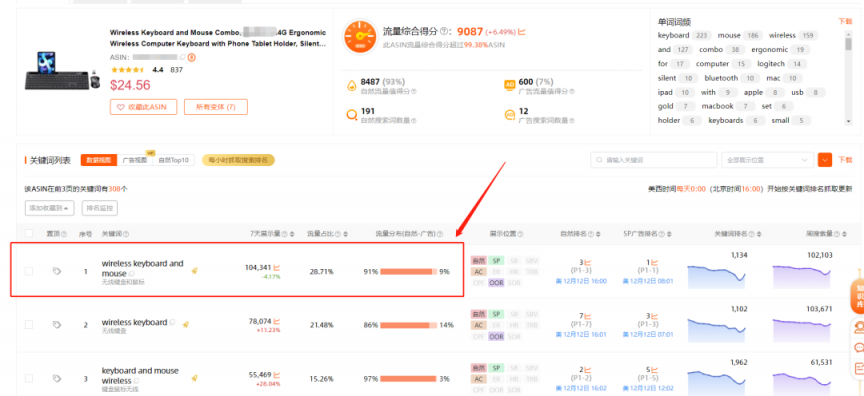Open the product title "Wireless Keyboard and Mouse Combo" link
The width and height of the screenshot is (864, 396).
click(218, 37)
